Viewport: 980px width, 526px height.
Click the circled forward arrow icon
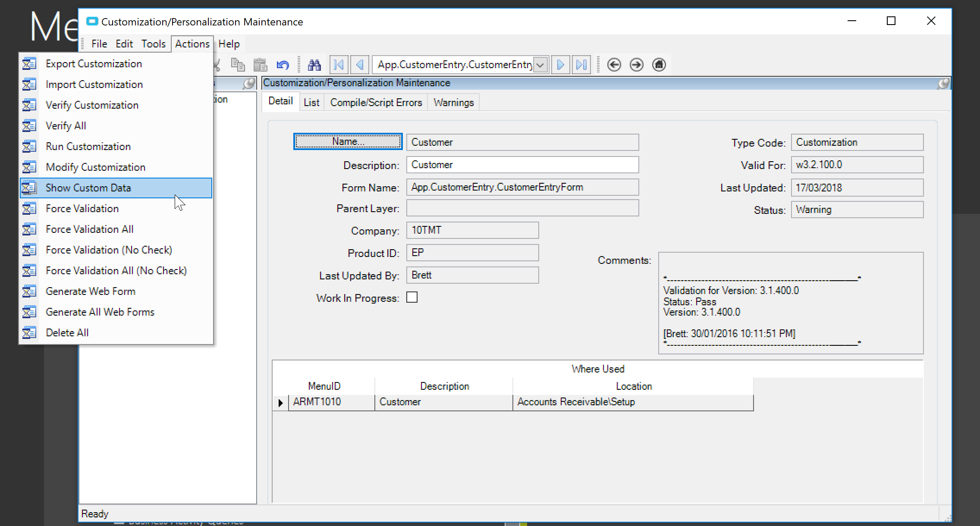click(x=636, y=65)
